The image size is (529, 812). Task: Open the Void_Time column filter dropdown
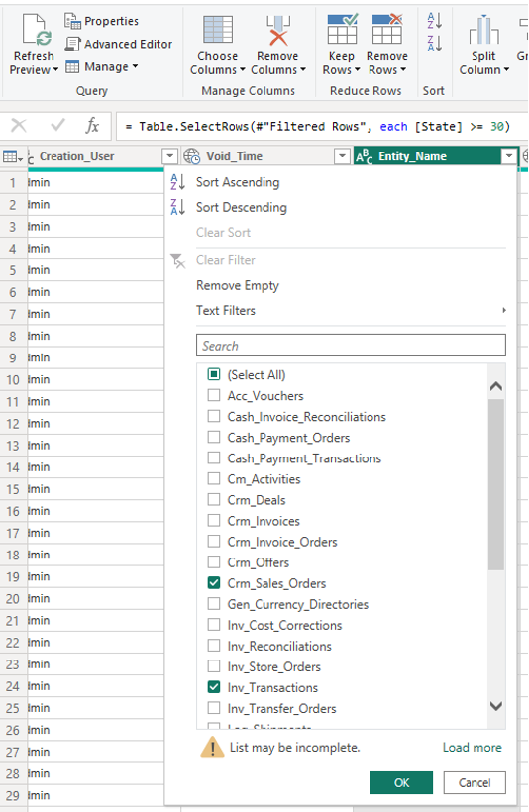[x=342, y=156]
